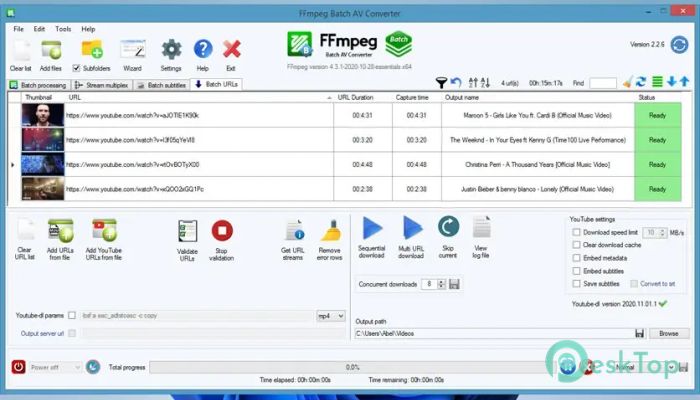Click Add YouTube URLs from file

pos(104,230)
